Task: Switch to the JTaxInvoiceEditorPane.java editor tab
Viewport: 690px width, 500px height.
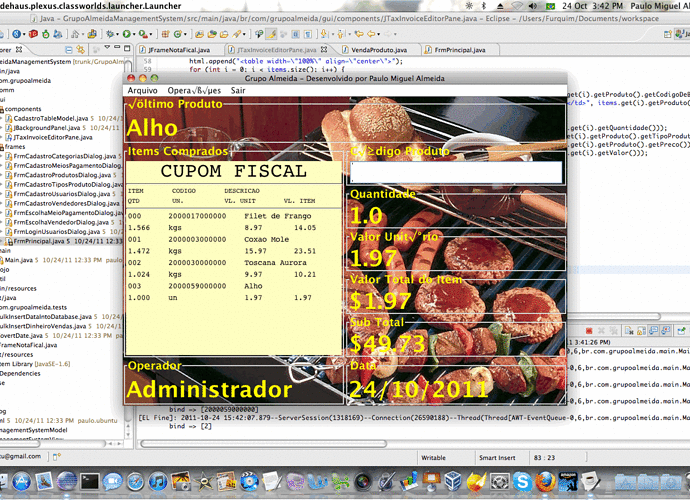Action: pos(277,50)
